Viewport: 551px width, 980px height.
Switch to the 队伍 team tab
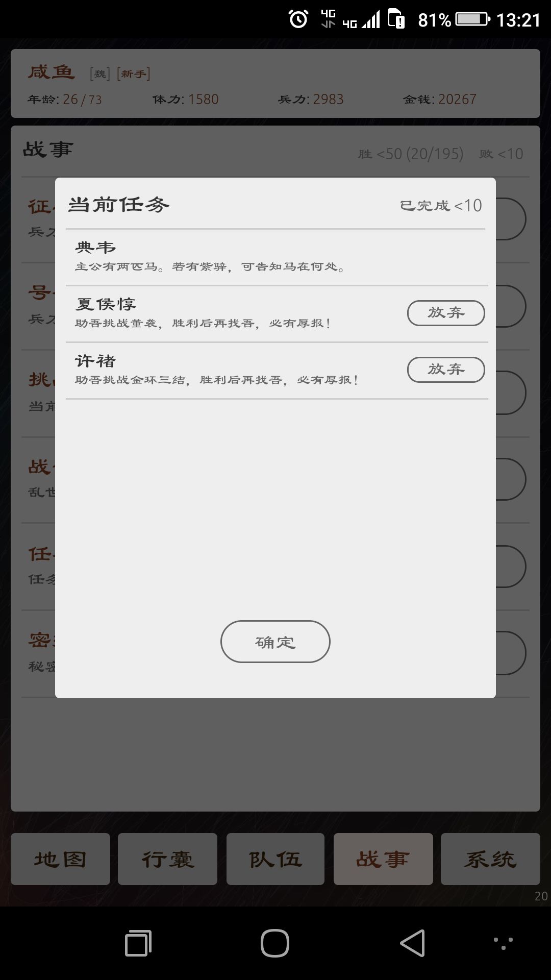click(275, 859)
